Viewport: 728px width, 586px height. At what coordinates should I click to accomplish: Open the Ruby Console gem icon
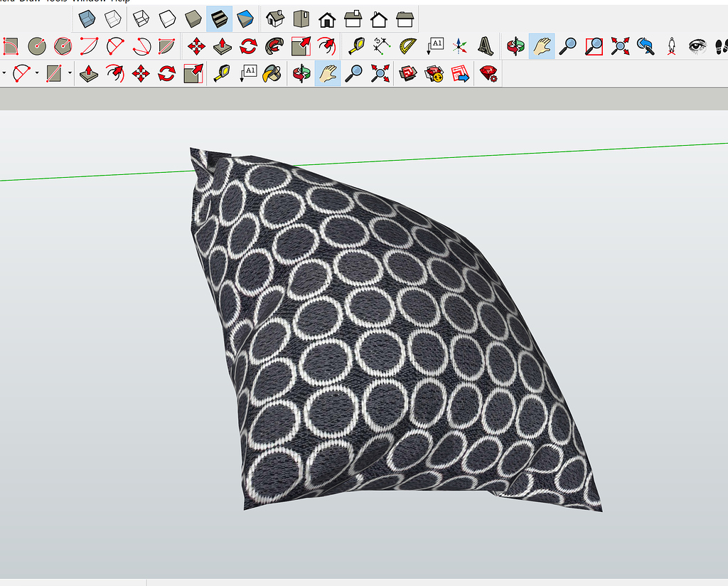pyautogui.click(x=486, y=73)
